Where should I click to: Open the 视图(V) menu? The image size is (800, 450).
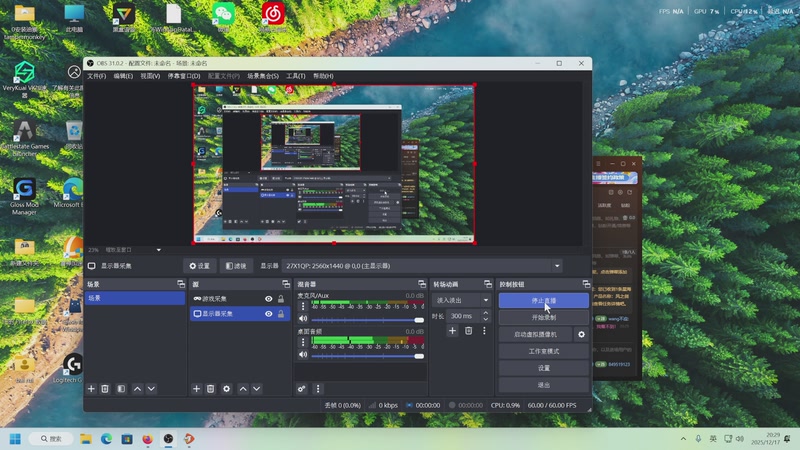tap(150, 76)
